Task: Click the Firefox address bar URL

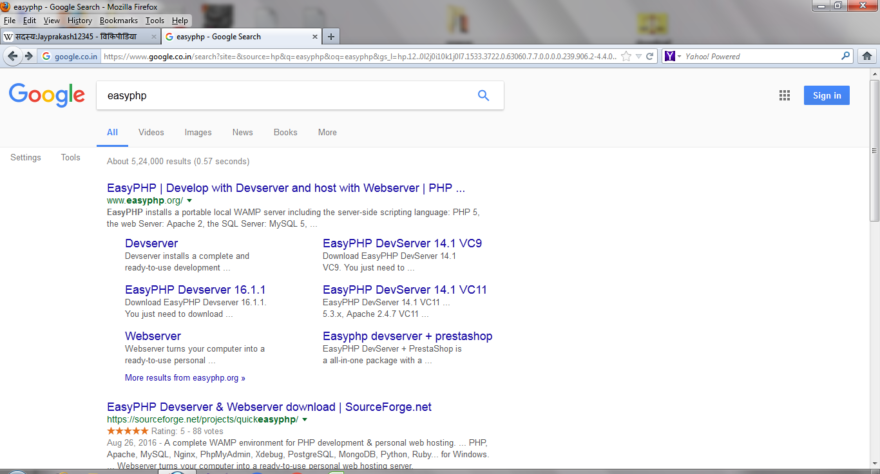Action: pyautogui.click(x=359, y=56)
